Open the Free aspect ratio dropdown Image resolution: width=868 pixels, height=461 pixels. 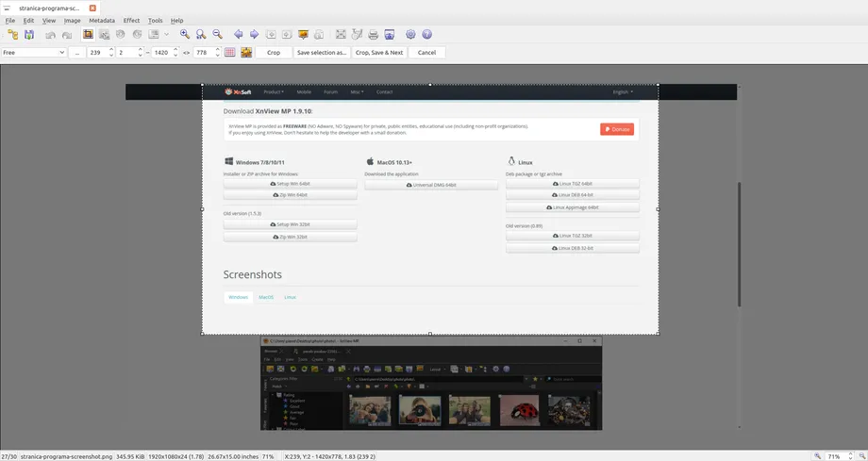(x=34, y=53)
